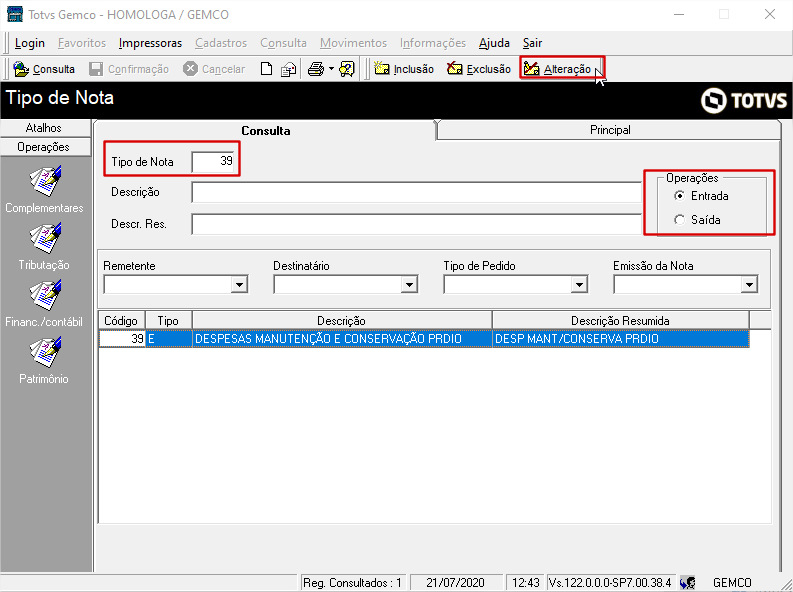This screenshot has width=793, height=592.
Task: Click the Descr. Res. input field
Action: 417,224
